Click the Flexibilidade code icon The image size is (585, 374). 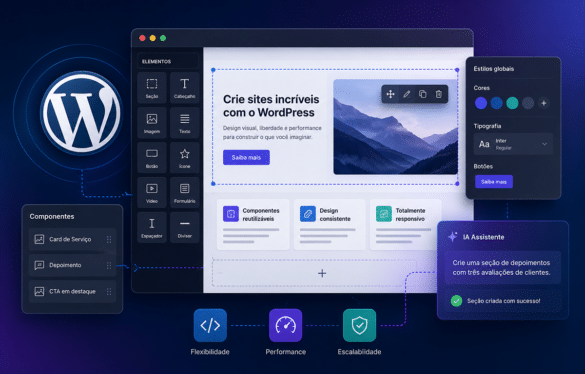[210, 325]
